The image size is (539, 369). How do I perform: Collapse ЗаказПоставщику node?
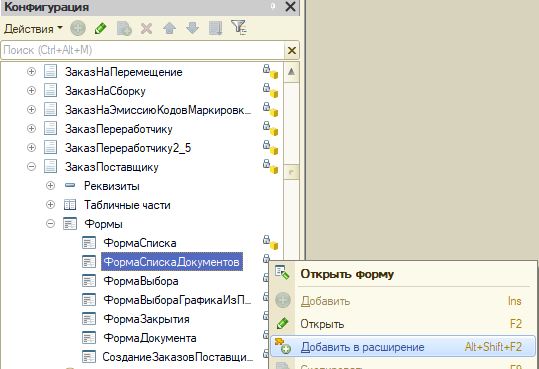31,167
